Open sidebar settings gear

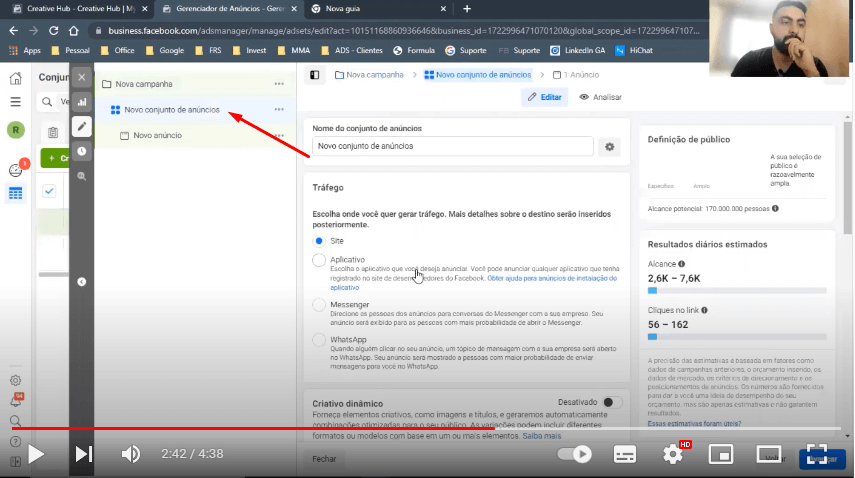[x=15, y=380]
